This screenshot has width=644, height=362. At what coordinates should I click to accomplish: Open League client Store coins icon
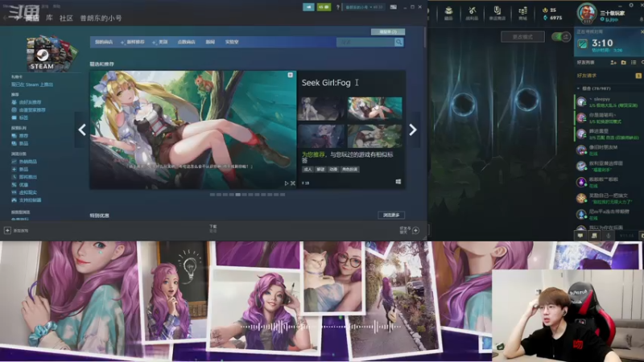coord(522,13)
